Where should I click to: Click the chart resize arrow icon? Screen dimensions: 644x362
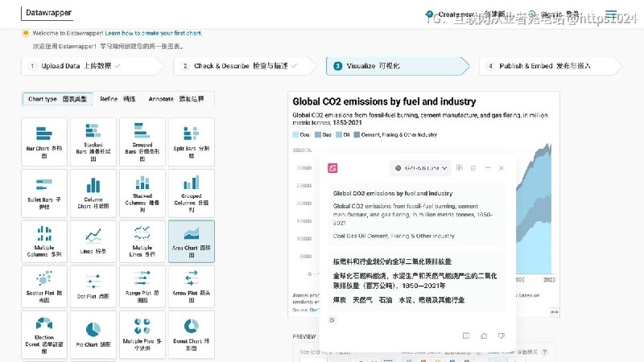[x=555, y=312]
